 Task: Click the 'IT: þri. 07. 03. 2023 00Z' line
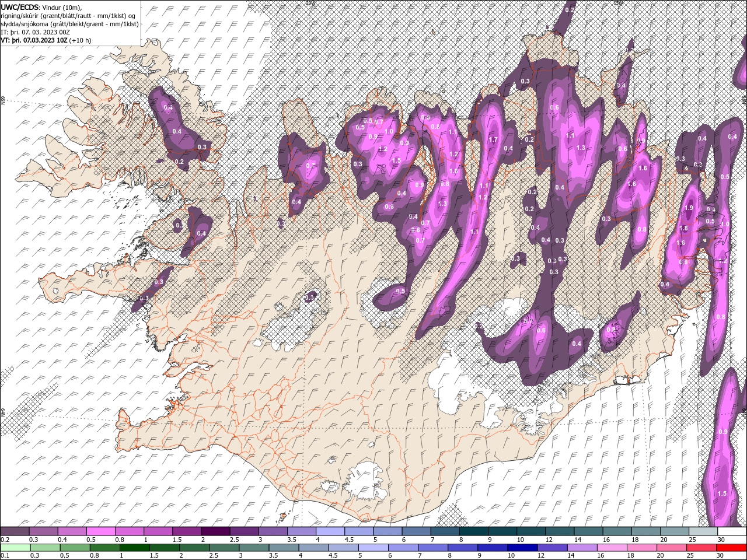(x=35, y=32)
